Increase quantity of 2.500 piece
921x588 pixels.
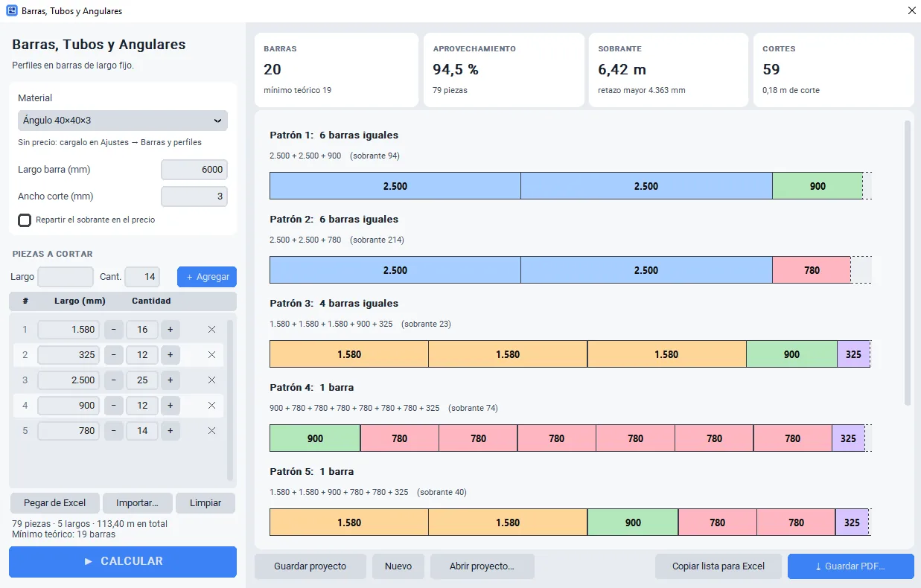(170, 380)
